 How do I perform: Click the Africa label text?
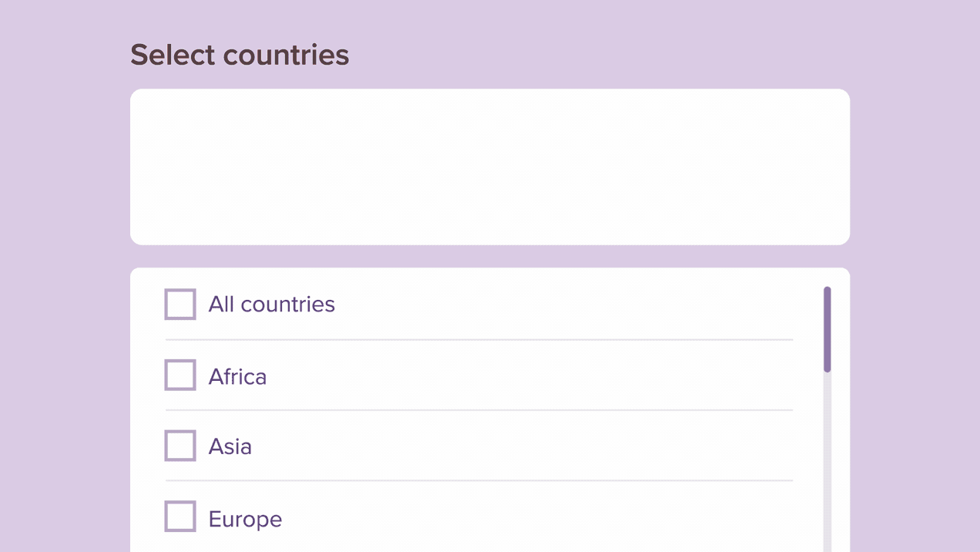point(237,376)
